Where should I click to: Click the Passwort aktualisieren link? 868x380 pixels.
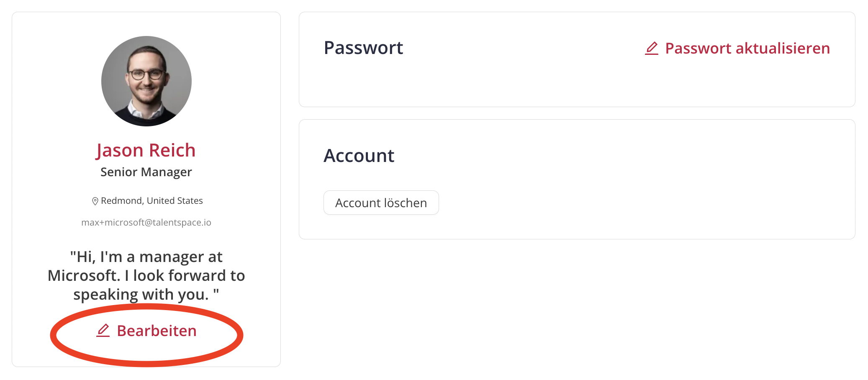tap(737, 48)
